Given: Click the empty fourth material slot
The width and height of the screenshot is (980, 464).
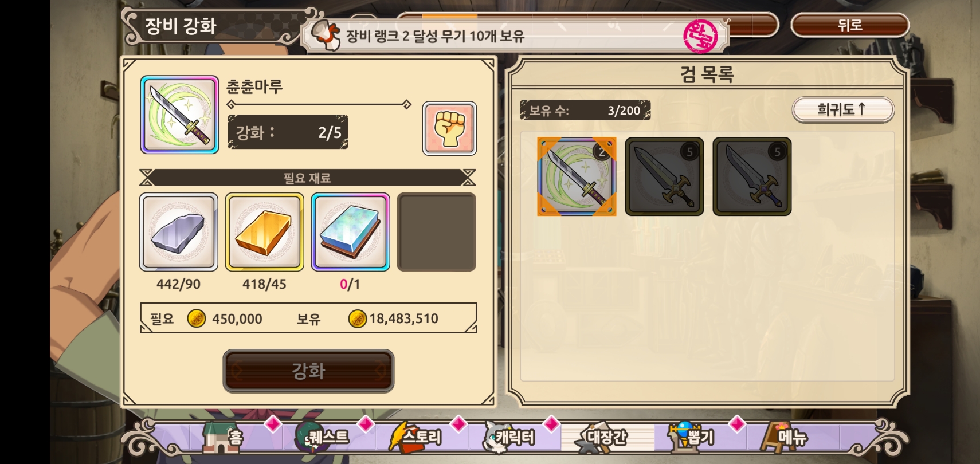Looking at the screenshot, I should [436, 232].
